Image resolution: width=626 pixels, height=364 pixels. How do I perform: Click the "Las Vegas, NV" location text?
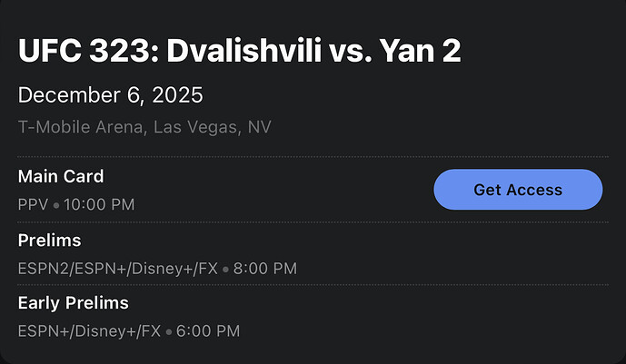tap(212, 127)
